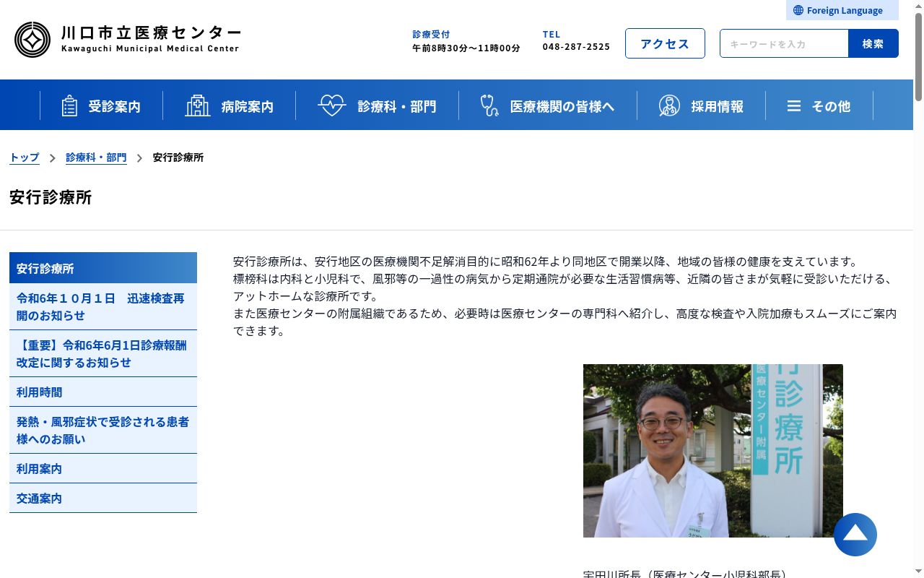Open the 交通案内 sidebar link
Image resolution: width=924 pixels, height=578 pixels.
pos(103,498)
